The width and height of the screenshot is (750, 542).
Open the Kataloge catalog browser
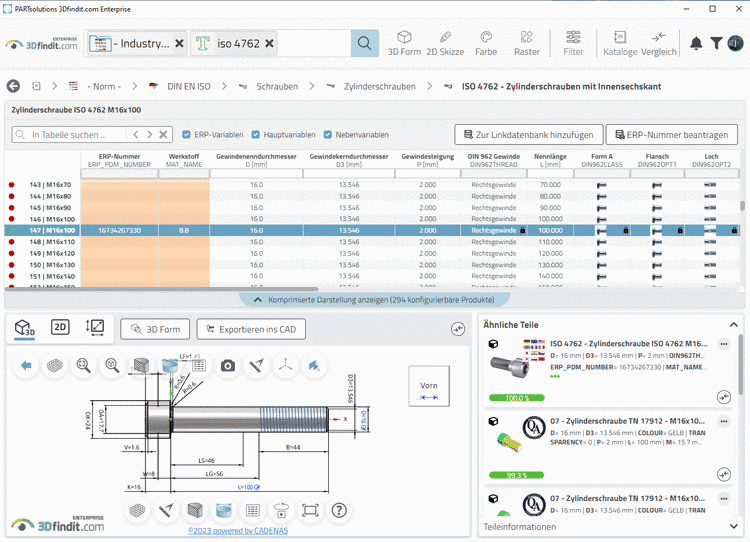(x=620, y=43)
